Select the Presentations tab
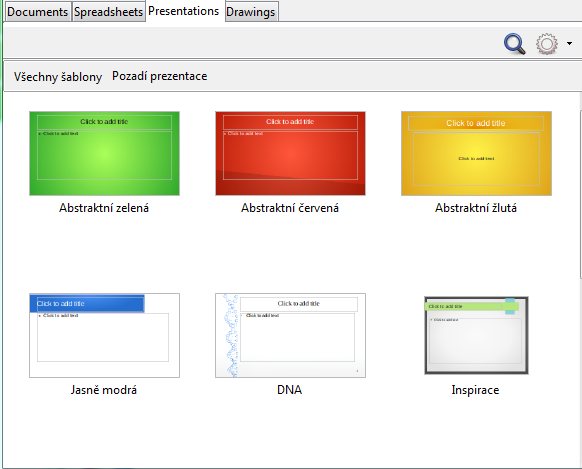Image resolution: width=582 pixels, height=469 pixels. click(184, 11)
